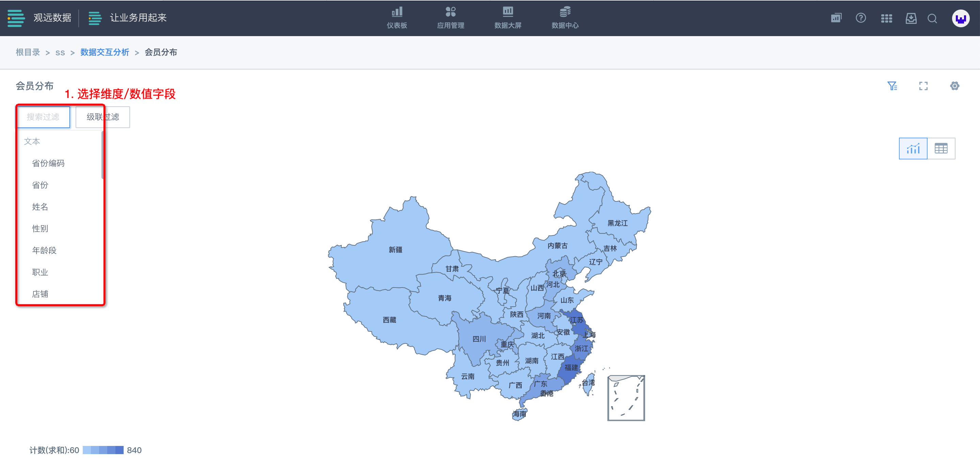The width and height of the screenshot is (980, 464).
Task: Click the 计数(求和) color legend bar
Action: (103, 450)
